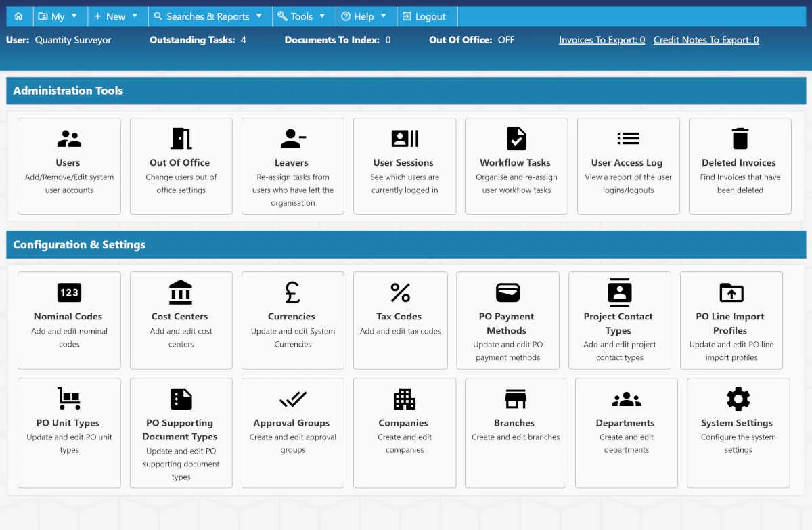Click the PO Unit Types trolley icon
812x530 pixels.
click(x=69, y=399)
